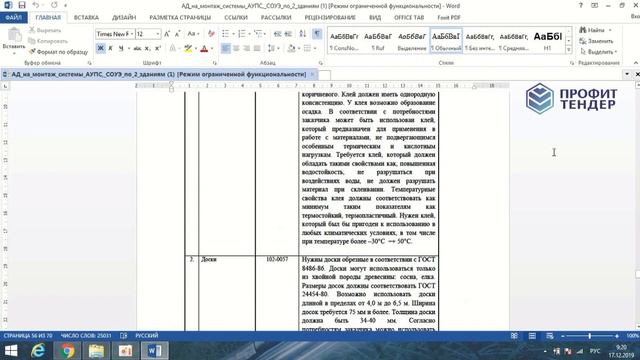Open the ФАЙЛ (File) tab
This screenshot has width=640, height=360.
(x=13, y=18)
